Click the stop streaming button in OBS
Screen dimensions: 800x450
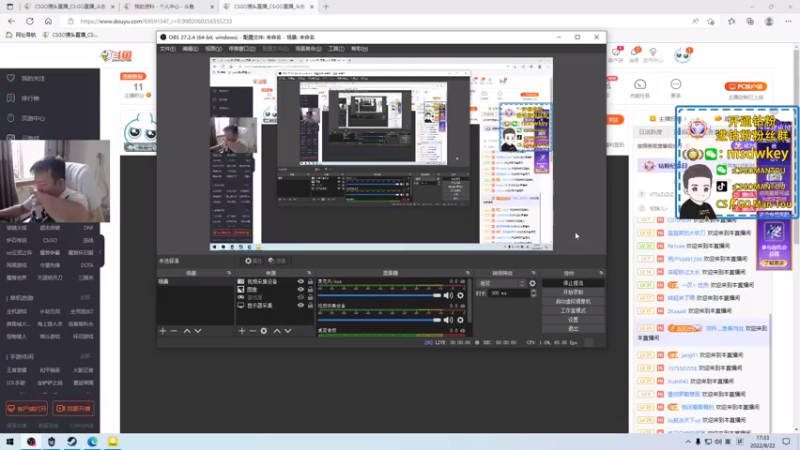[573, 283]
